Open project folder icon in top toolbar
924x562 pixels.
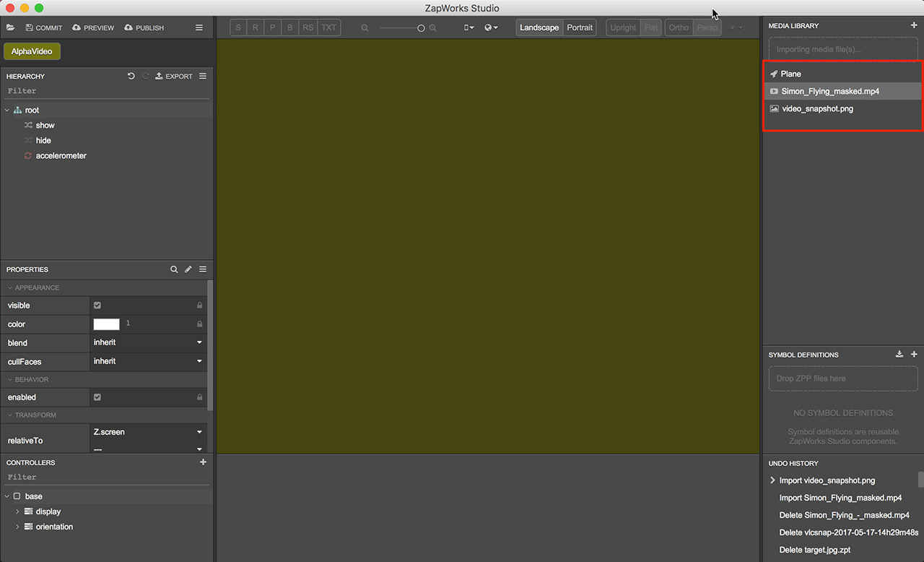pos(10,27)
